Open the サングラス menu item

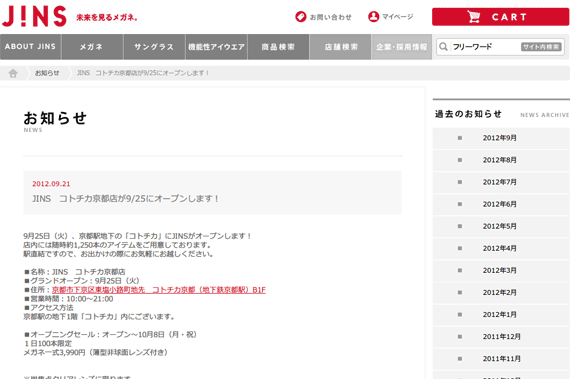154,47
